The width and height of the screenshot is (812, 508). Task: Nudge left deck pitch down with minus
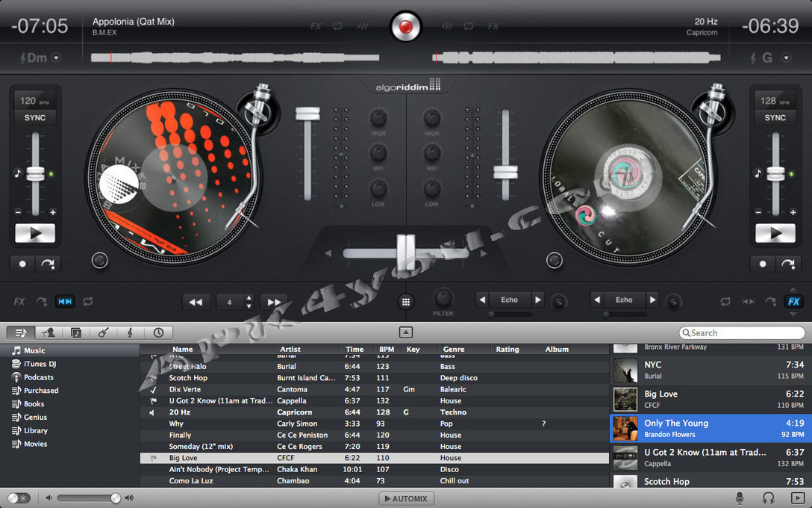point(18,212)
